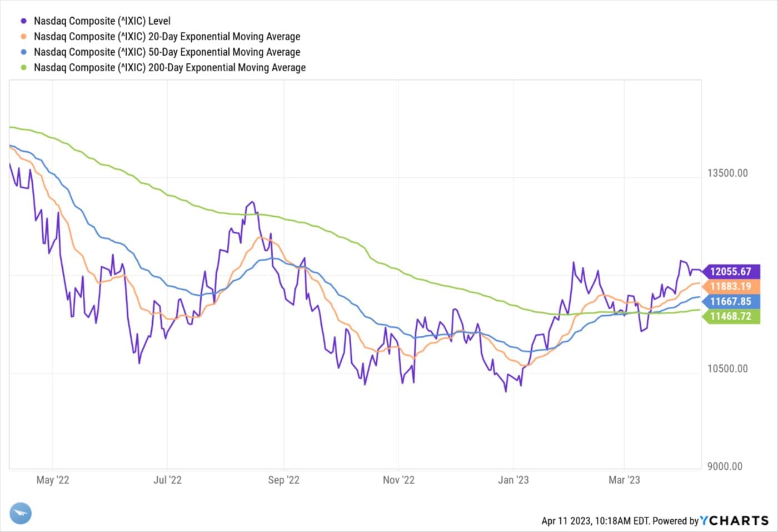
Task: Select the 200-Day Exponential Moving Average legend label
Action: tap(170, 68)
